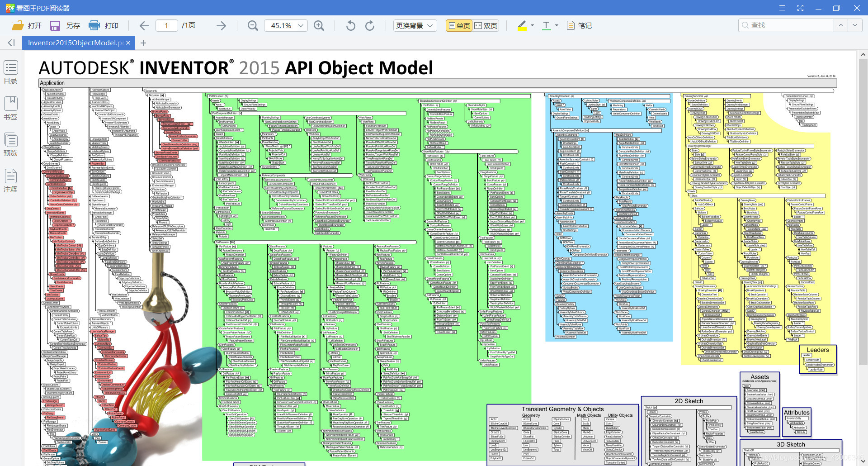Click the 2D Sketch section title
The image size is (868, 466).
click(689, 401)
